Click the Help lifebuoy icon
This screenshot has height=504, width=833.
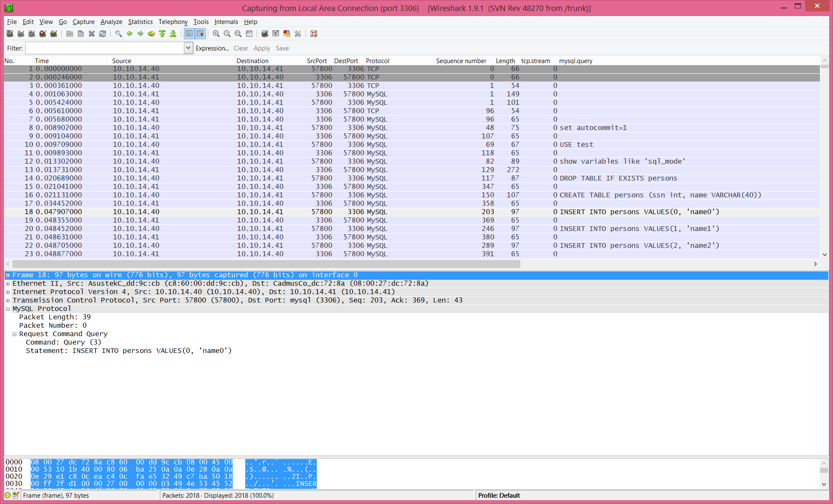point(314,34)
